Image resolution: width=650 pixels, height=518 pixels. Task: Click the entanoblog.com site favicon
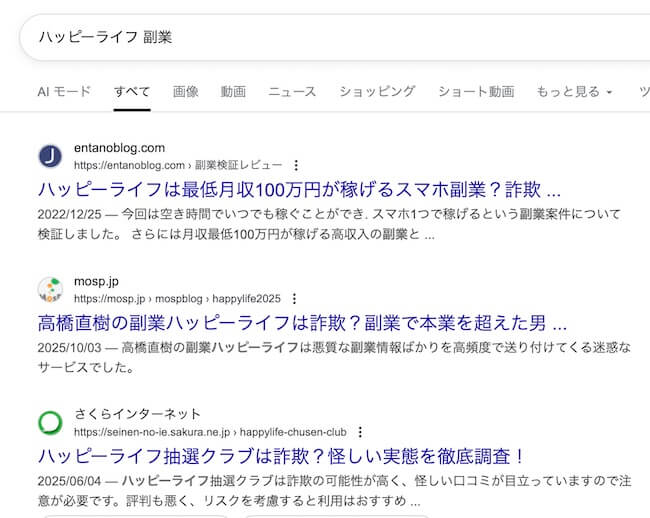50,156
